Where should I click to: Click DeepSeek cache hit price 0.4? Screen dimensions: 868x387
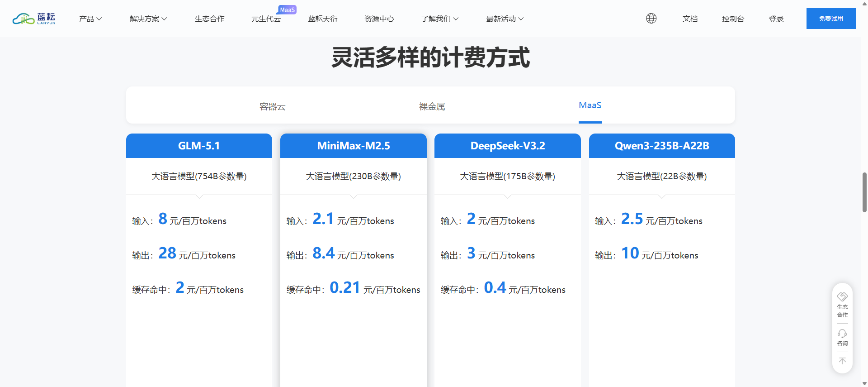495,287
